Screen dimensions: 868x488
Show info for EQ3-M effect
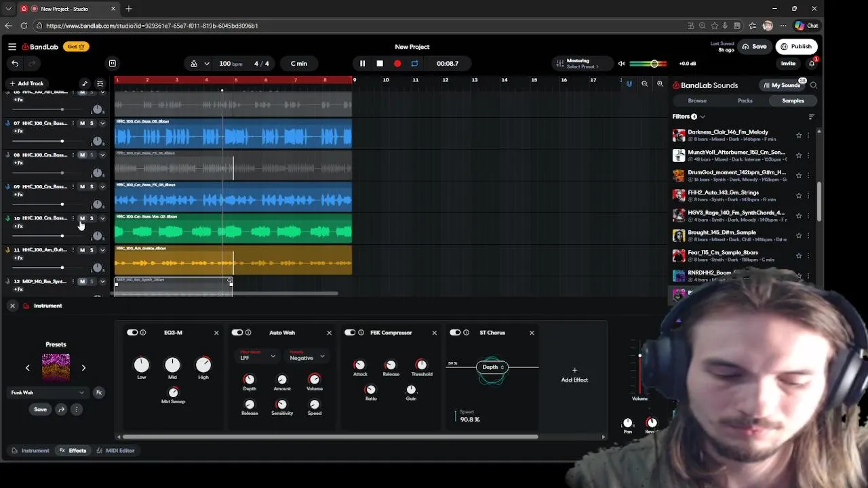click(x=143, y=333)
